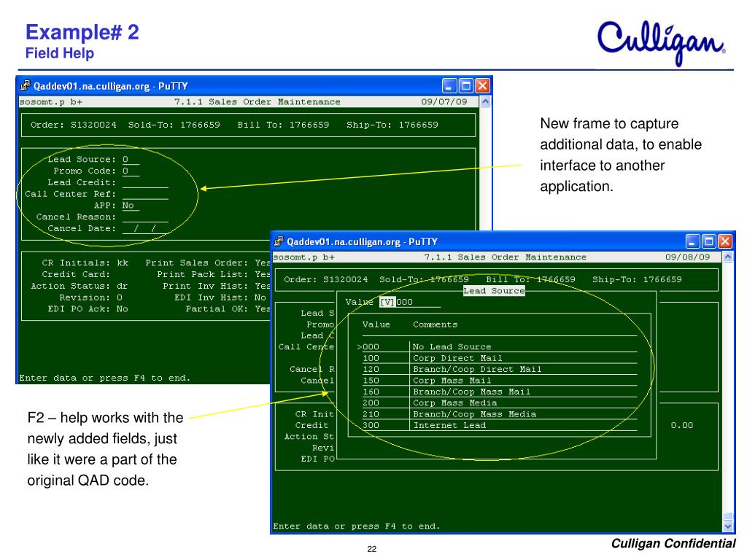Click the front window title bar text
Image resolution: width=747 pixels, height=560 pixels.
362,242
